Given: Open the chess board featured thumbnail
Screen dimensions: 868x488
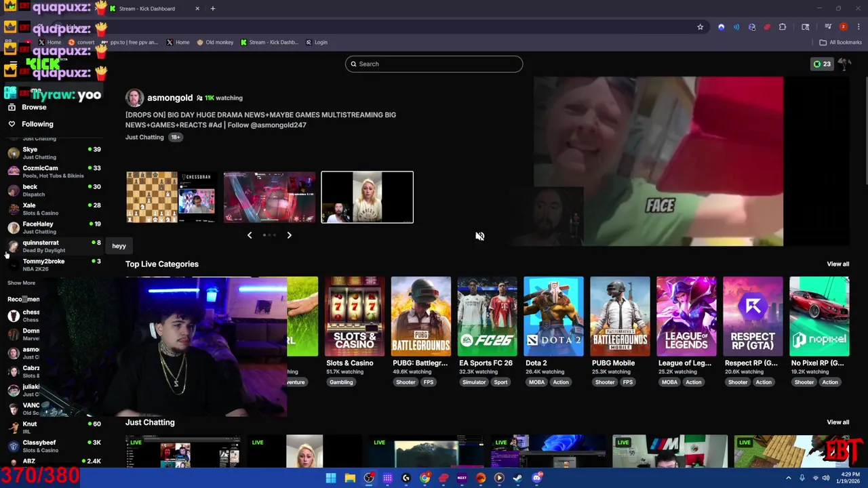Looking at the screenshot, I should coord(172,197).
